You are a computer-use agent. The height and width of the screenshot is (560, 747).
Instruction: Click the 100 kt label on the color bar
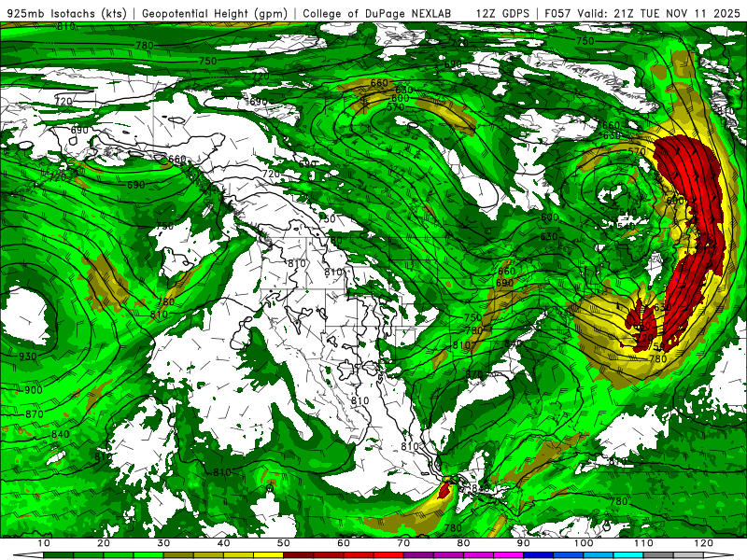coord(584,543)
